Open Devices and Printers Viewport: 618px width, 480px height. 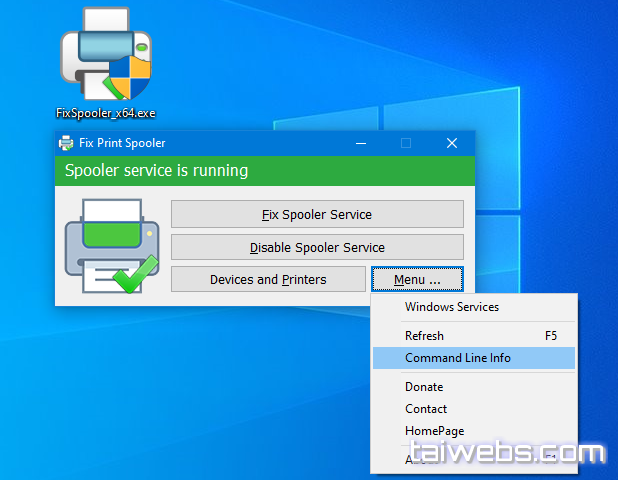tap(268, 279)
